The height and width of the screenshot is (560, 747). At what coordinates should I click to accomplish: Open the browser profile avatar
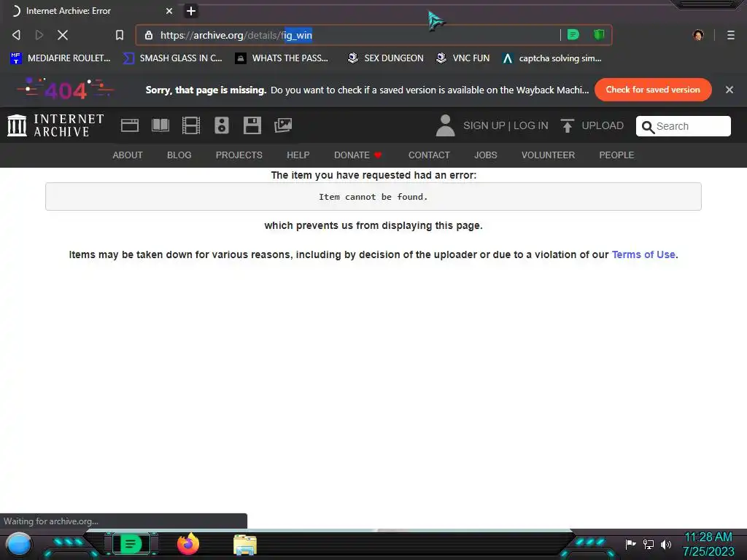[x=698, y=35]
